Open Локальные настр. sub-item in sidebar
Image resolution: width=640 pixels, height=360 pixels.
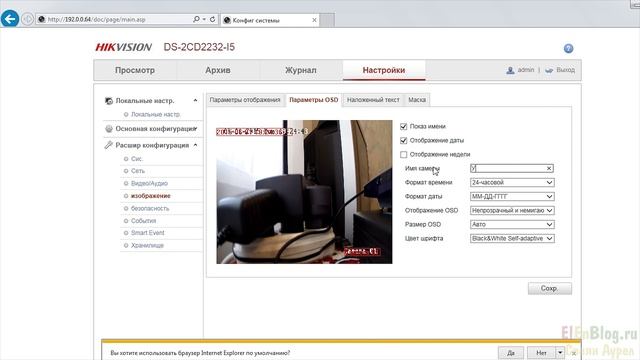tap(156, 115)
